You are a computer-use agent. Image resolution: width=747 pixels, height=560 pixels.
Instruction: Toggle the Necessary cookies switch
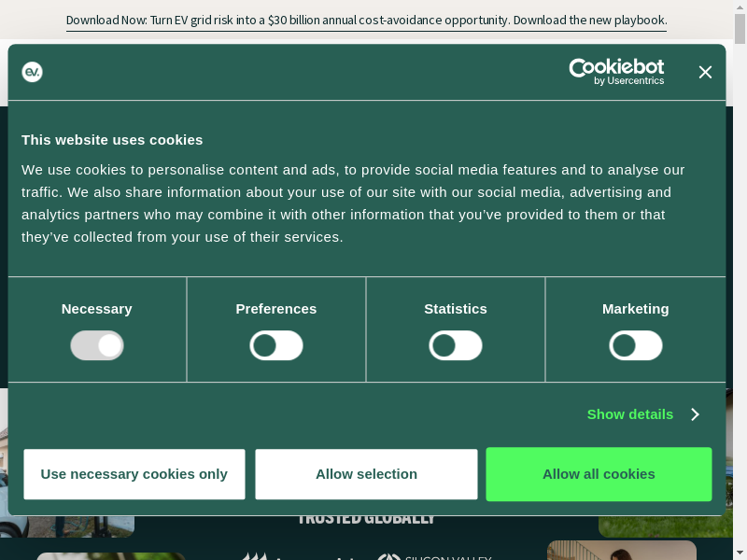(x=97, y=345)
